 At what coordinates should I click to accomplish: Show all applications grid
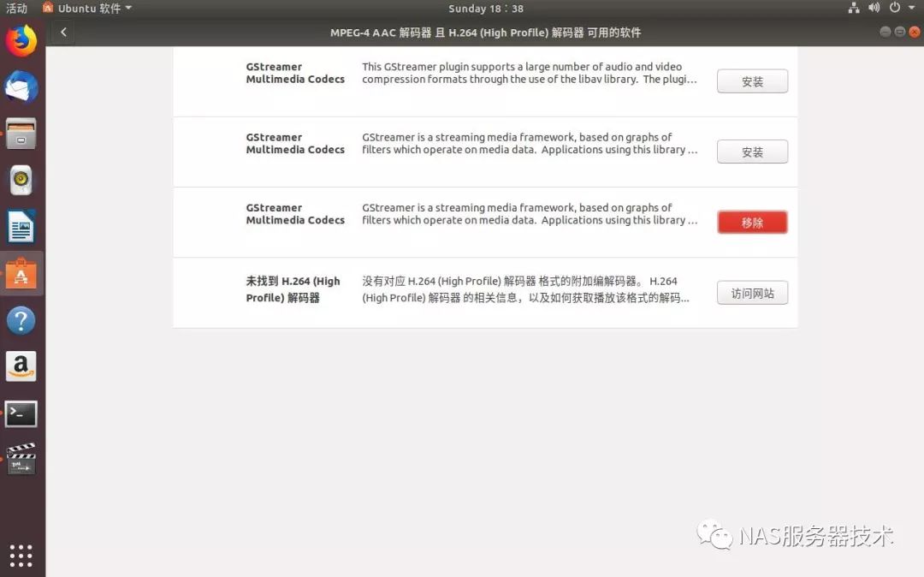coord(21,556)
